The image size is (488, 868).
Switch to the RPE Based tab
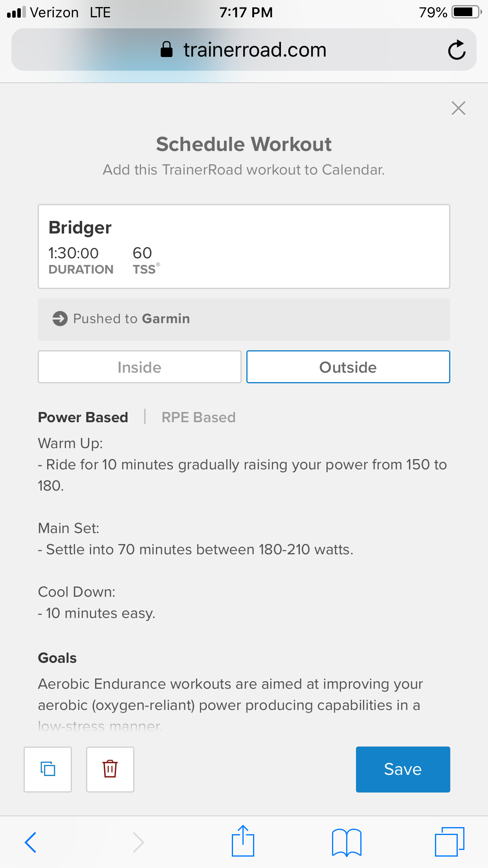point(198,417)
